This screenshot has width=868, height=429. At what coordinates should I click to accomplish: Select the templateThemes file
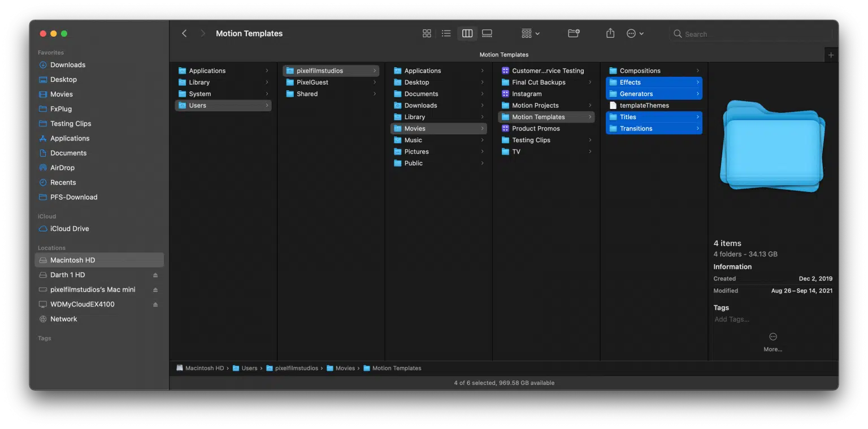tap(654, 106)
